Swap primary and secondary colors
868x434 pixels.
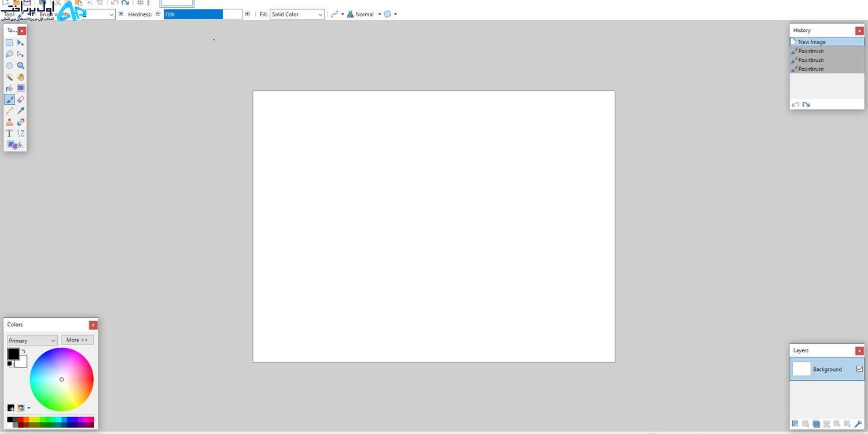[24, 351]
